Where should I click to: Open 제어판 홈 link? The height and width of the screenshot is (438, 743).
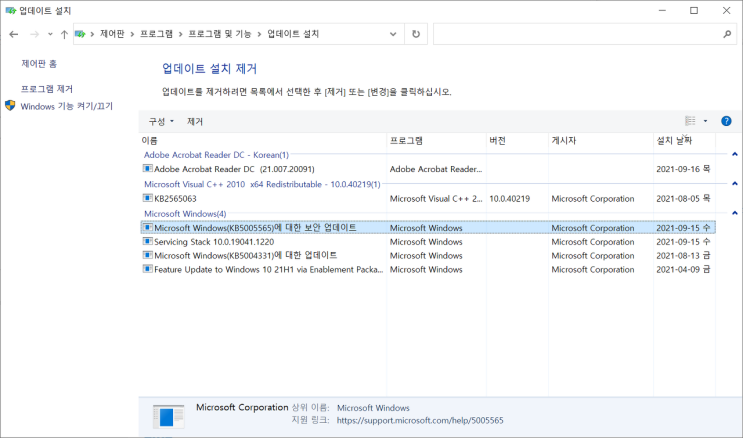pos(39,64)
